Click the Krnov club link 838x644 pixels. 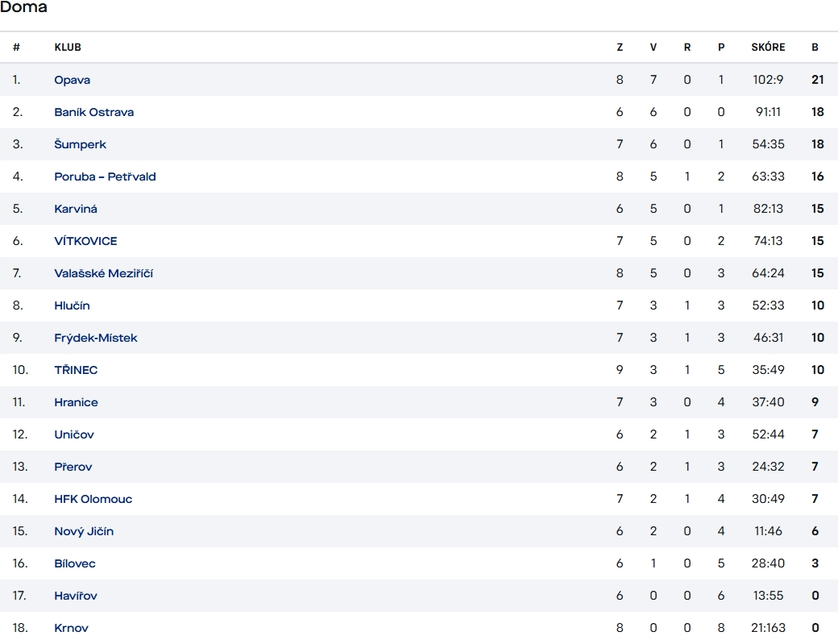tap(72, 628)
